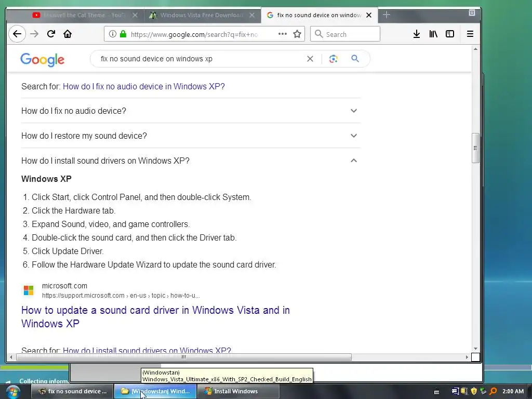The width and height of the screenshot is (532, 399).
Task: Click the support.microsoft.com breadcrumb URL
Action: (121, 296)
